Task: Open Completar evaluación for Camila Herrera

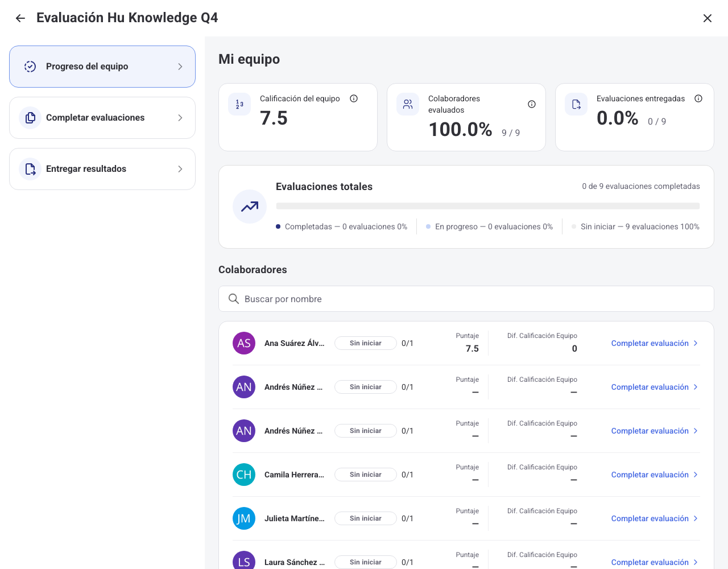Action: pyautogui.click(x=655, y=475)
